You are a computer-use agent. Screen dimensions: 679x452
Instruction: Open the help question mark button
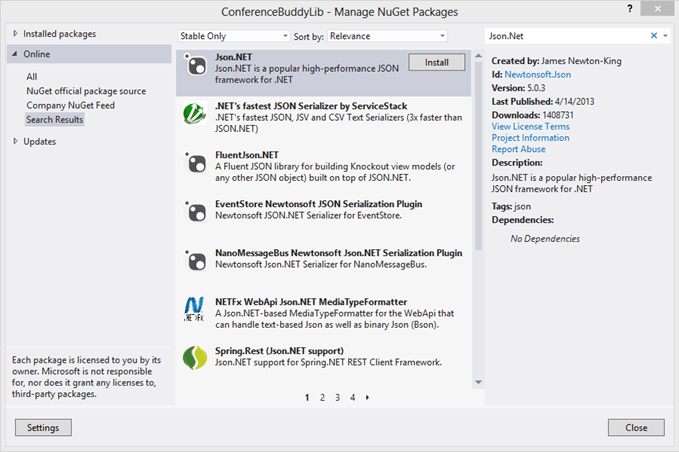click(630, 9)
